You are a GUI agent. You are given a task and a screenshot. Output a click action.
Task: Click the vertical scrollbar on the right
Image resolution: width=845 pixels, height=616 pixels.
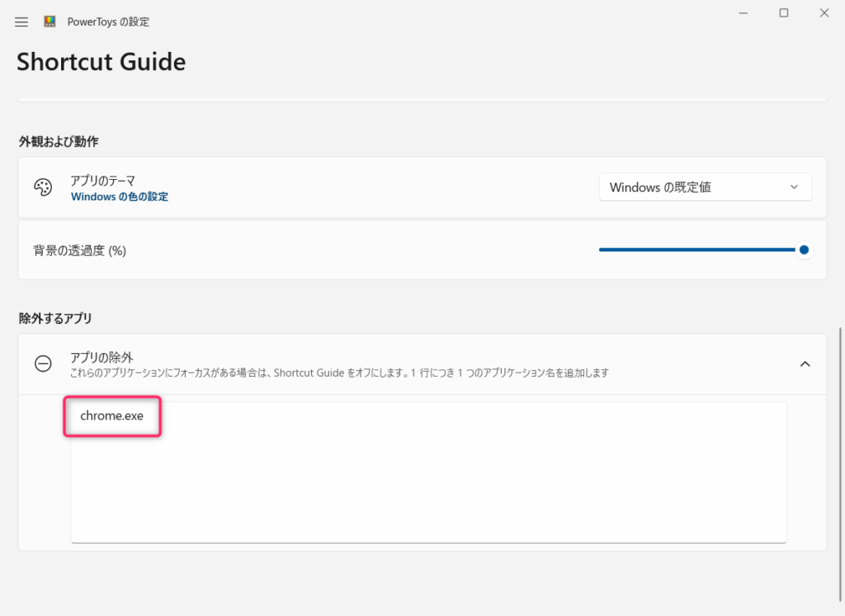(x=840, y=464)
